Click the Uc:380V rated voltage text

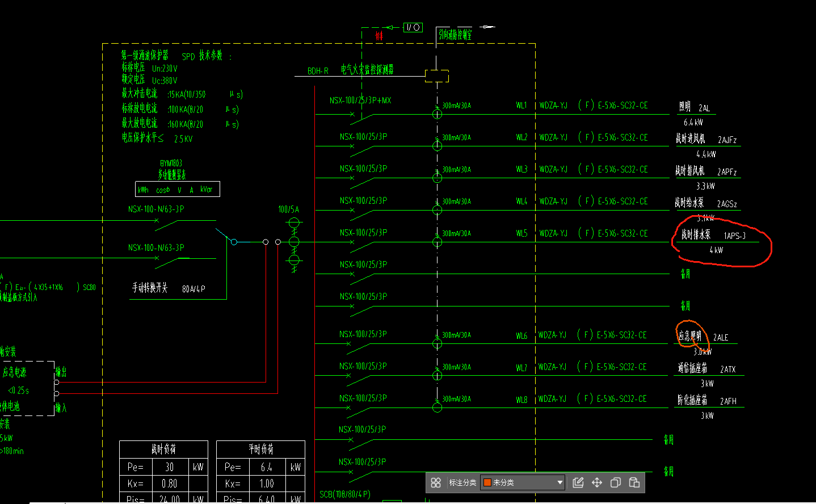165,81
